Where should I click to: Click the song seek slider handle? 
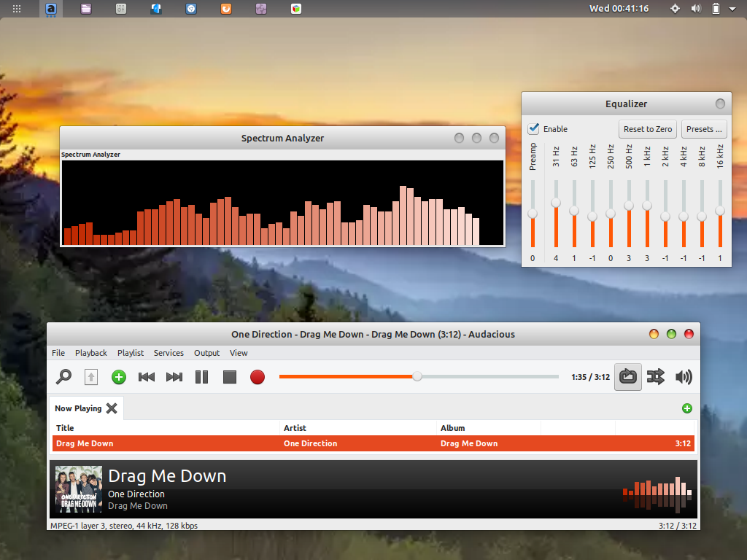click(417, 376)
